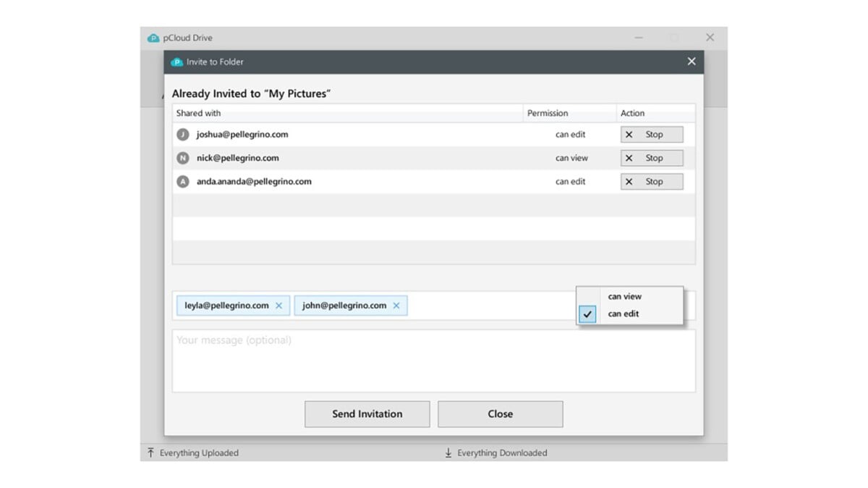The height and width of the screenshot is (488, 868).
Task: Click the Everything Uploaded arrow icon
Action: [150, 453]
